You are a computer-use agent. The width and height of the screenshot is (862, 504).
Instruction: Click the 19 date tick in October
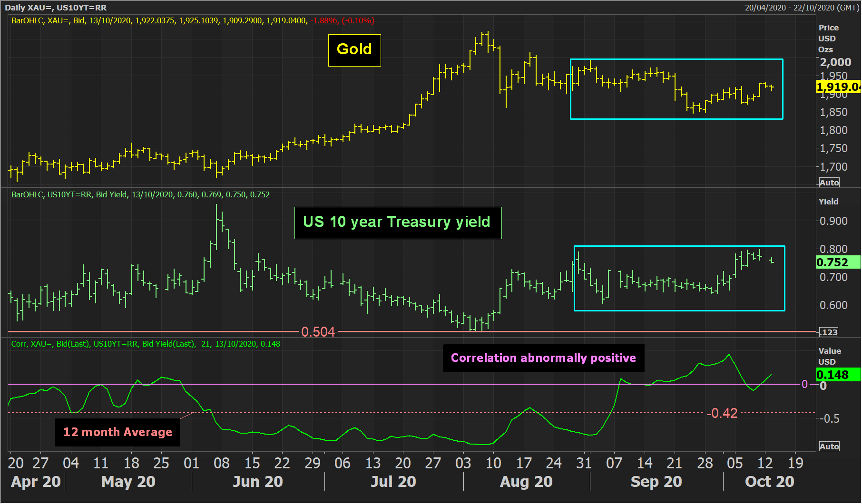tap(795, 463)
